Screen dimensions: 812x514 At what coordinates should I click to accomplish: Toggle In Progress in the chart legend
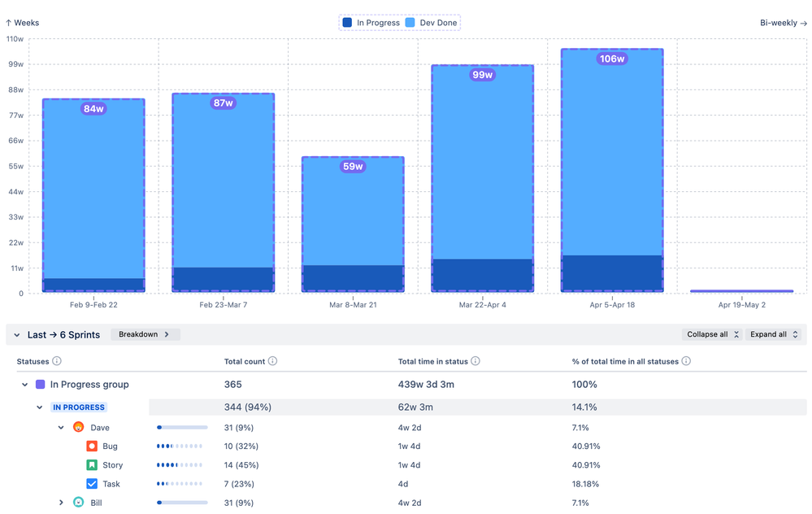click(x=370, y=22)
